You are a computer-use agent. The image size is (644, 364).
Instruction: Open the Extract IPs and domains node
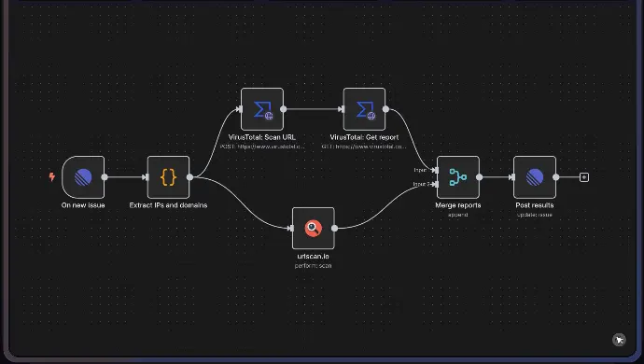click(x=168, y=177)
